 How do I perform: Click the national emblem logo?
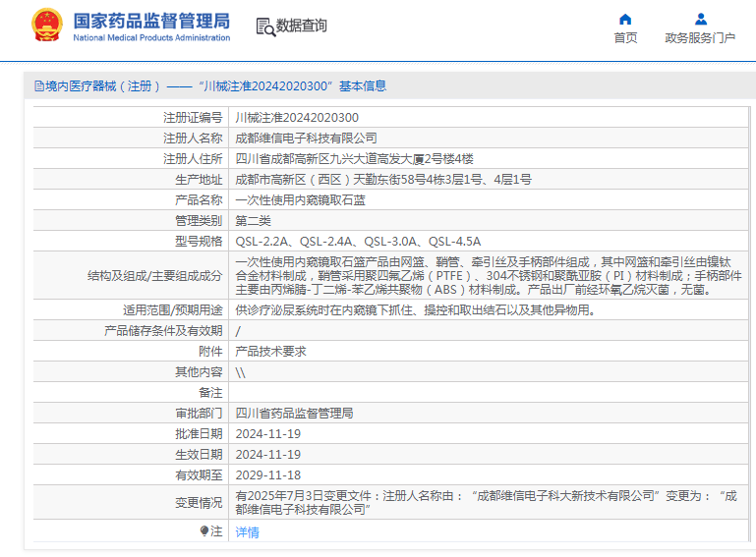click(47, 26)
